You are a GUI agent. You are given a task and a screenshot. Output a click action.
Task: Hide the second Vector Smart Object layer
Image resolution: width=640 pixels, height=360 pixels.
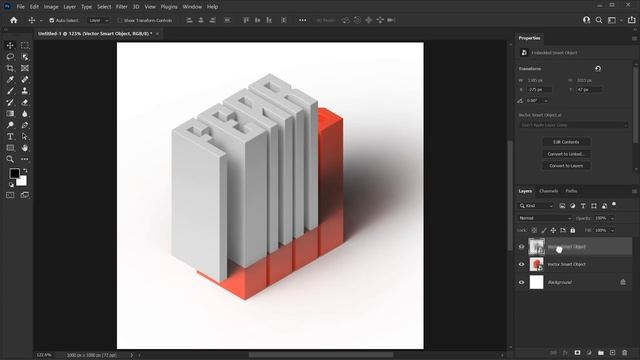pyautogui.click(x=522, y=264)
